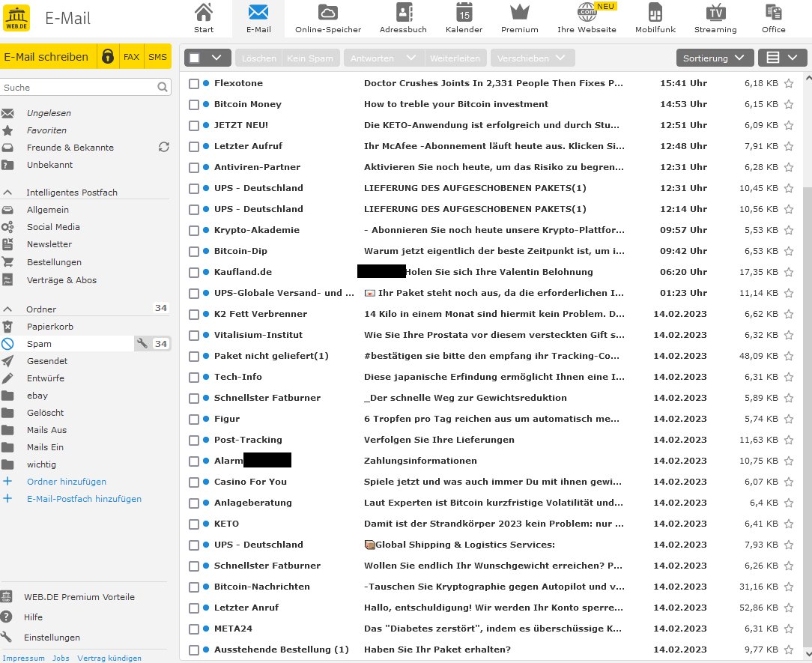812x663 pixels.
Task: Open the Adressbuch icon
Action: pos(404,13)
